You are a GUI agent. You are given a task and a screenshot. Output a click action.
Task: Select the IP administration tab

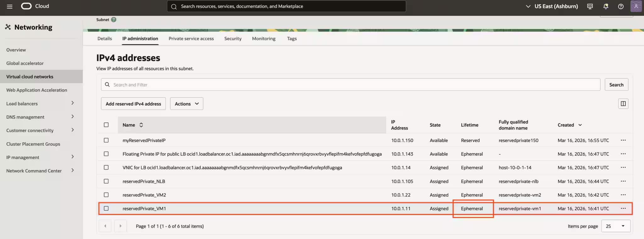pos(140,38)
